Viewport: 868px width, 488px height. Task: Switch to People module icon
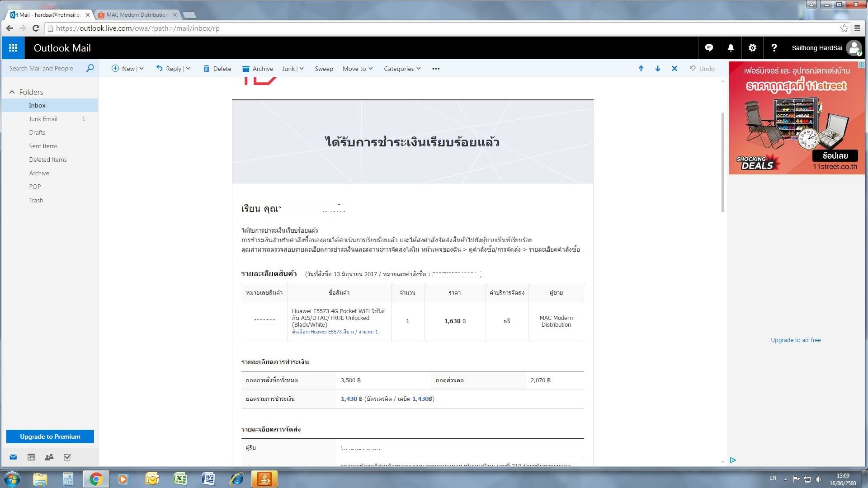pos(49,457)
